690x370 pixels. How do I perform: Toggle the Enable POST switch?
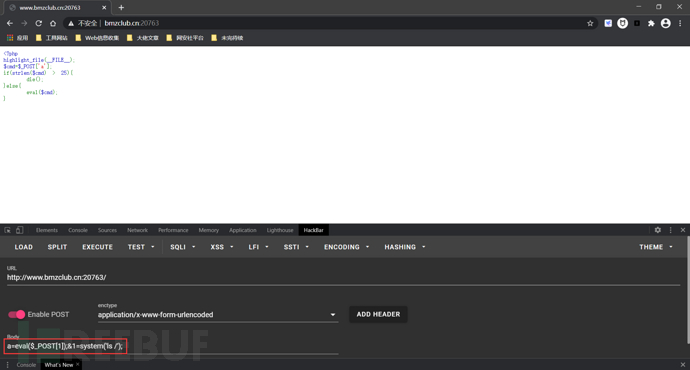[17, 315]
